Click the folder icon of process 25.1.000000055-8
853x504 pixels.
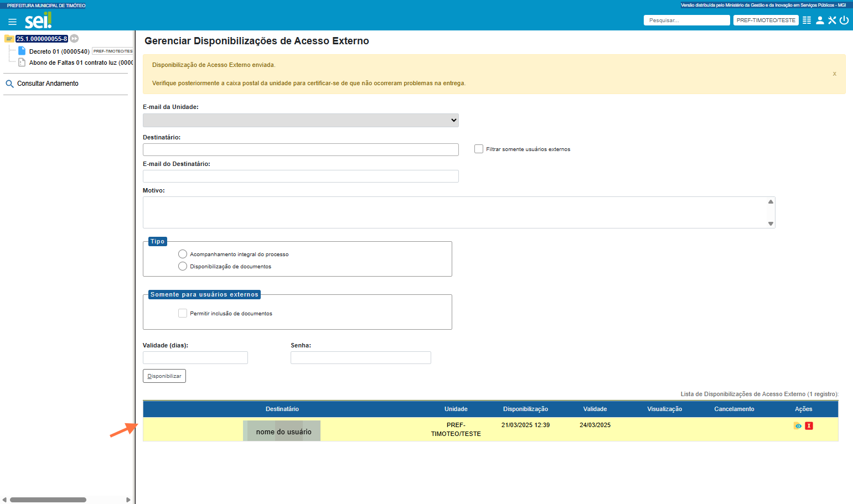coord(9,39)
